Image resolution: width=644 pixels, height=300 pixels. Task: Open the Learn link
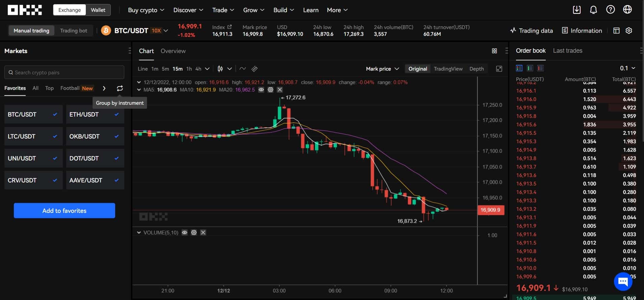point(311,10)
